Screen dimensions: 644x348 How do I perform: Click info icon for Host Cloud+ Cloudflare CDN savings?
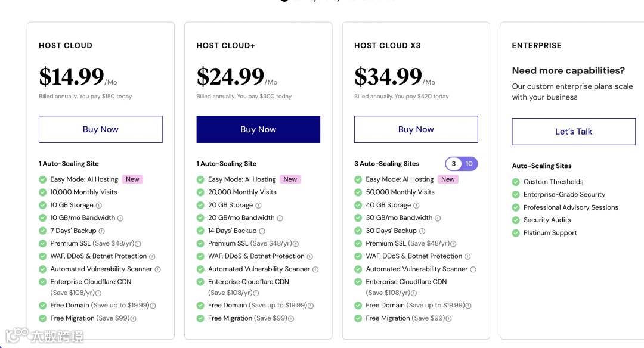(256, 293)
